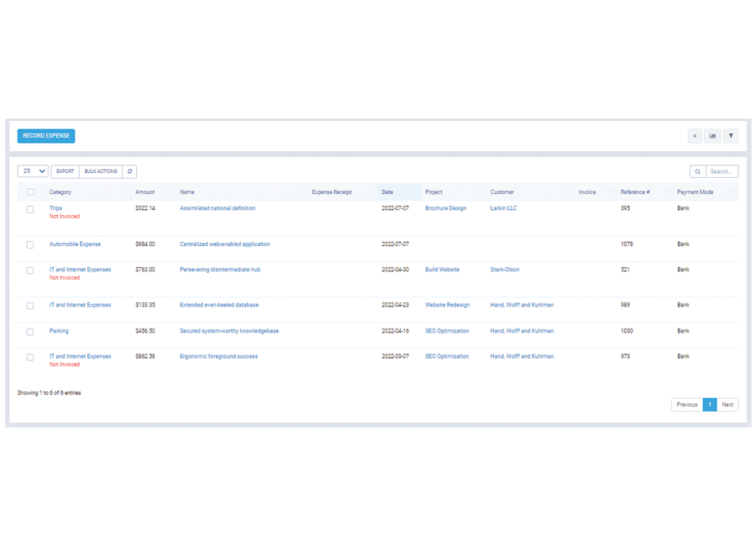The image size is (756, 546).
Task: Click into the Search input field
Action: pos(722,171)
